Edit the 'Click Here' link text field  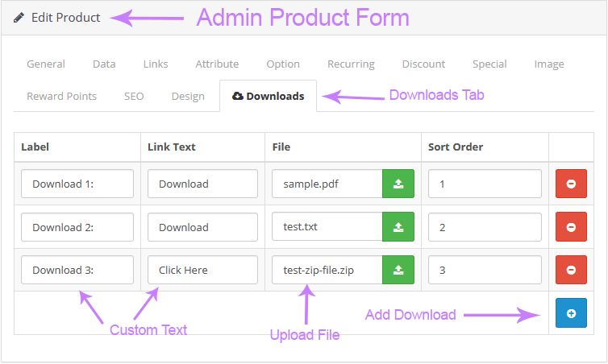click(202, 270)
